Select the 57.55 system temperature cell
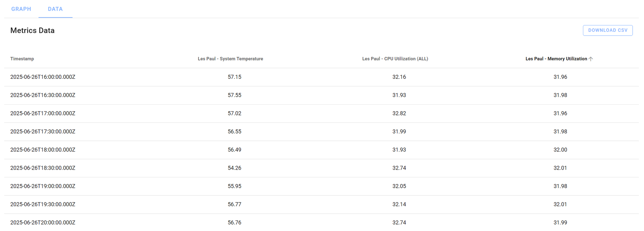 (x=234, y=95)
